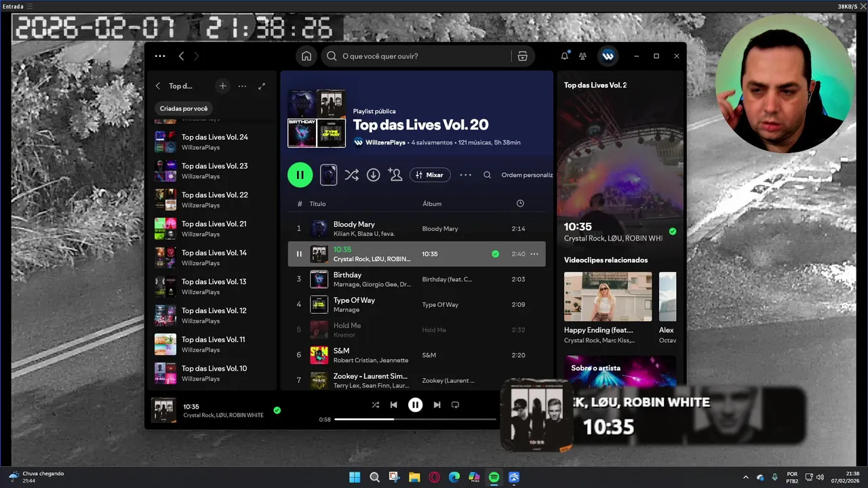This screenshot has width=868, height=488.
Task: Open Top das Lives Vol. 13 playlist
Action: 211,287
